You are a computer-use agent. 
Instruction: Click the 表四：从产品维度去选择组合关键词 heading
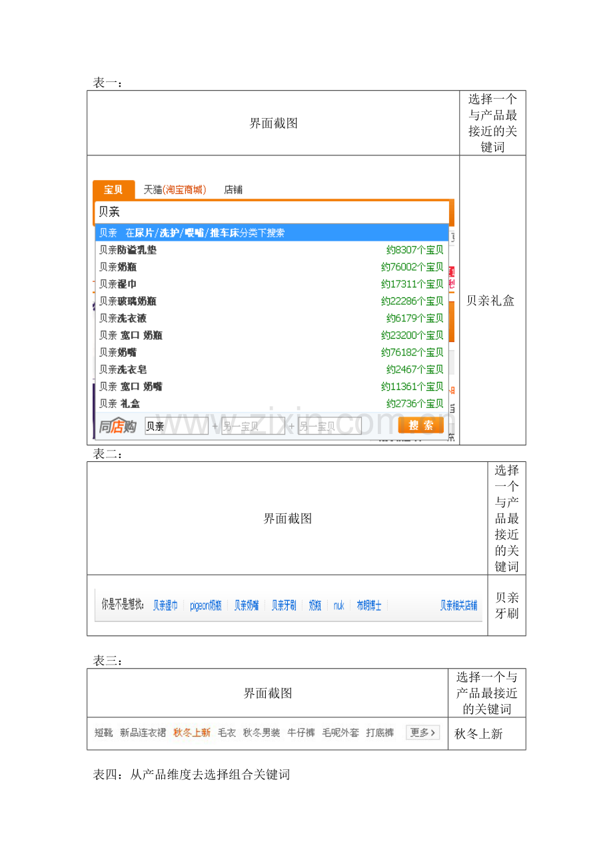point(191,775)
